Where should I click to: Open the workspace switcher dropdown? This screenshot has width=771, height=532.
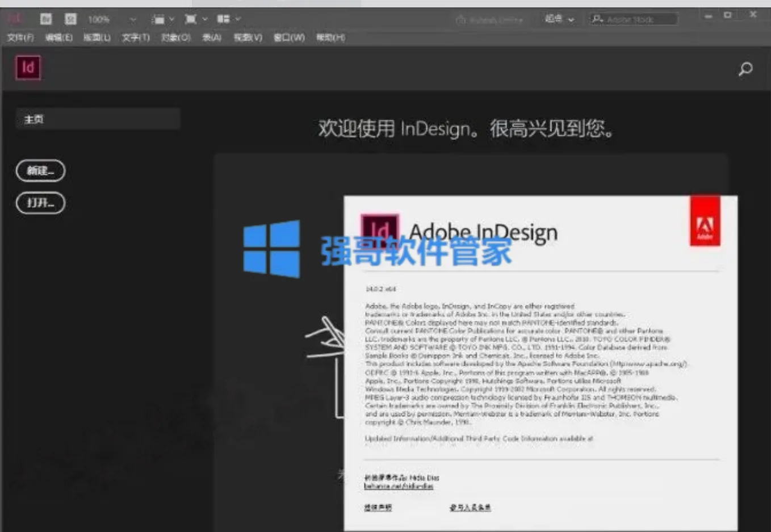pos(559,19)
